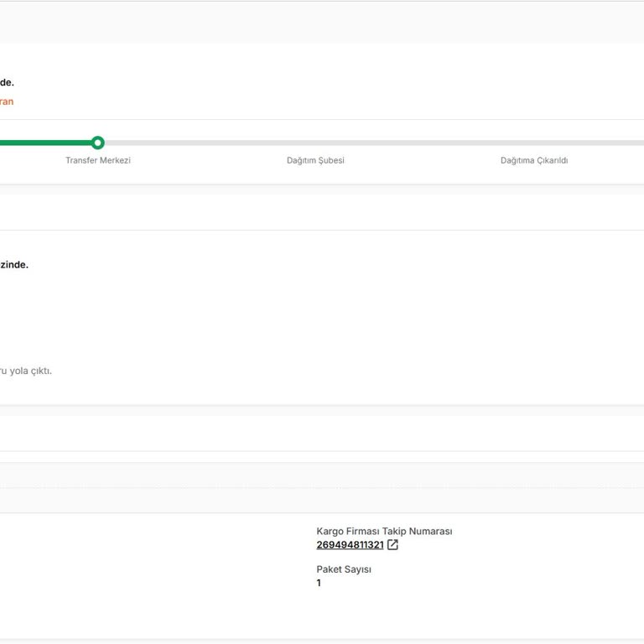Click the progress track below Dağıtım Şubesi's position

315,143
